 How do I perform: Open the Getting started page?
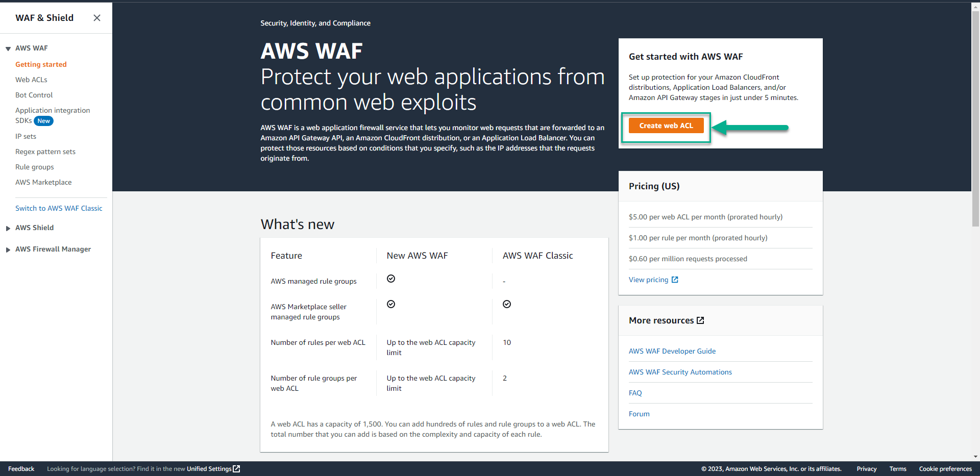tap(41, 64)
